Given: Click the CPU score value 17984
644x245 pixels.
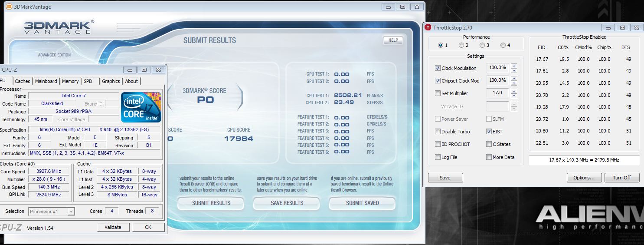Looking at the screenshot, I should (x=239, y=139).
